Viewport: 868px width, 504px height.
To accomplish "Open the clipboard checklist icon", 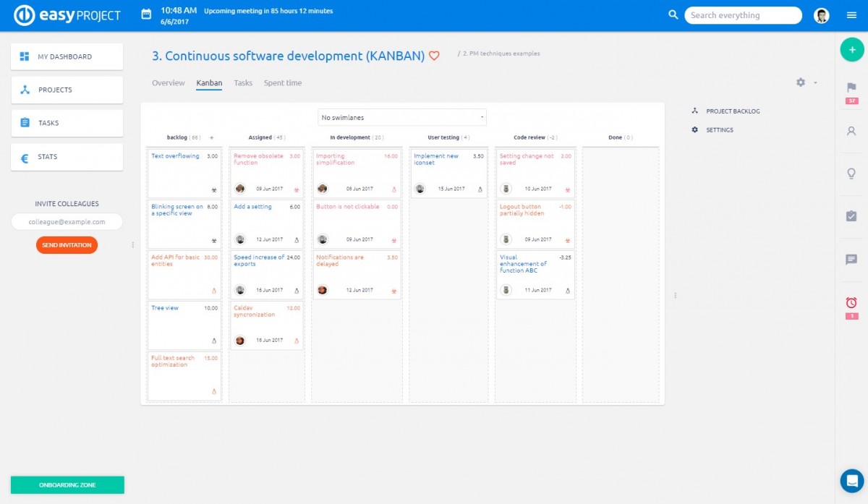I will pyautogui.click(x=851, y=216).
